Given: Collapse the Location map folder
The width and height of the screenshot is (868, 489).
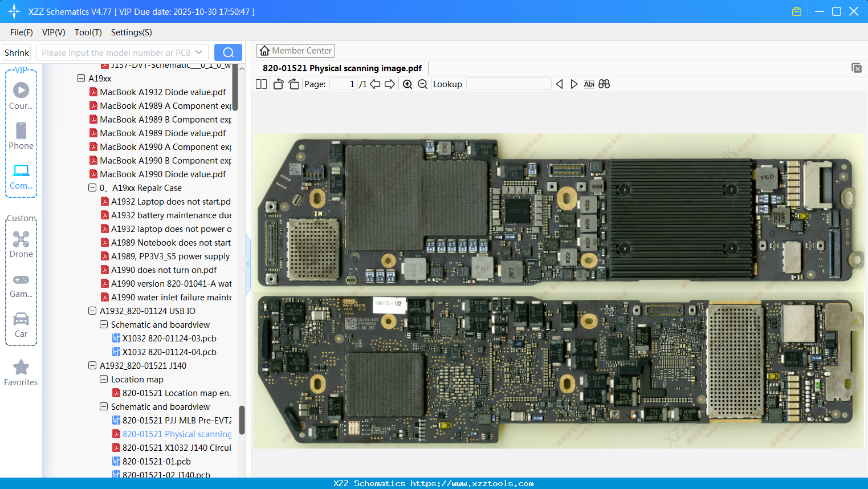Looking at the screenshot, I should pos(104,380).
